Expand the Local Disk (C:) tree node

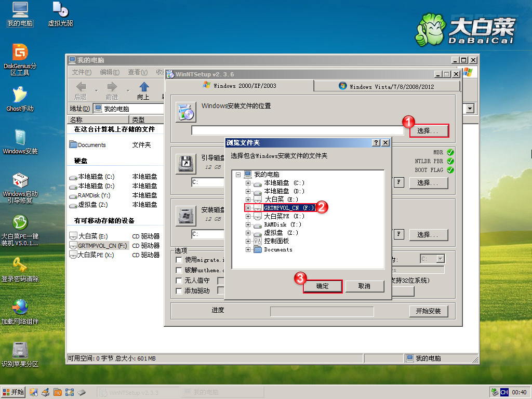pyautogui.click(x=248, y=183)
